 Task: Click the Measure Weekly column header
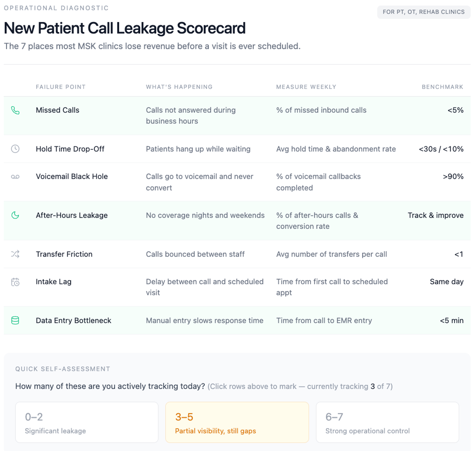(x=306, y=87)
